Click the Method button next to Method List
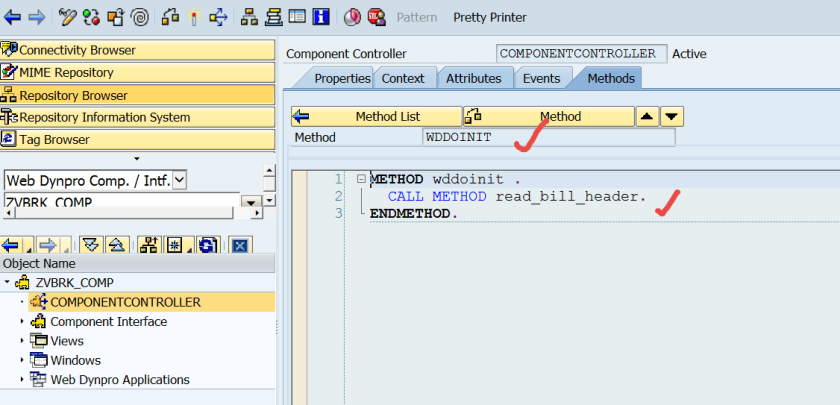Screen dimensions: 840x405 (x=549, y=116)
